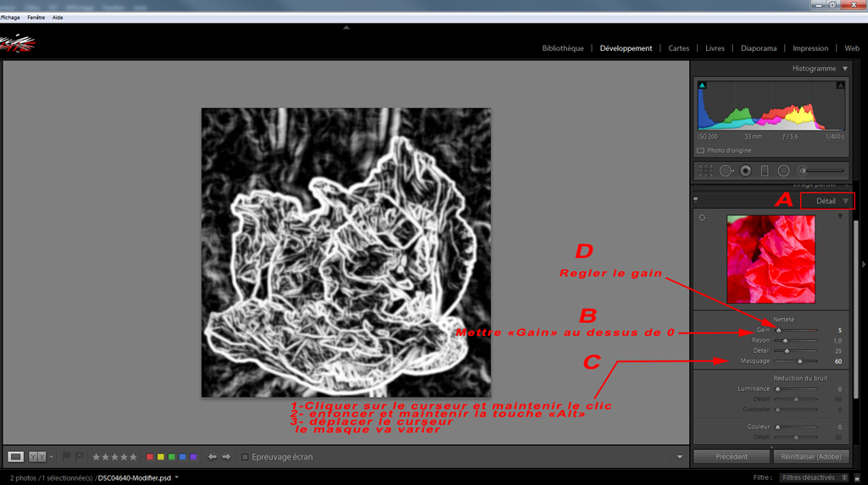
Task: Click the before/after YY view icon
Action: coord(37,456)
